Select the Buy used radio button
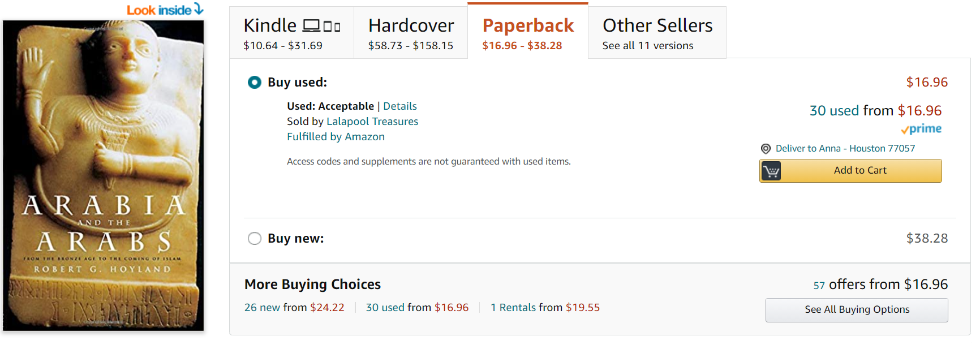 coord(255,83)
